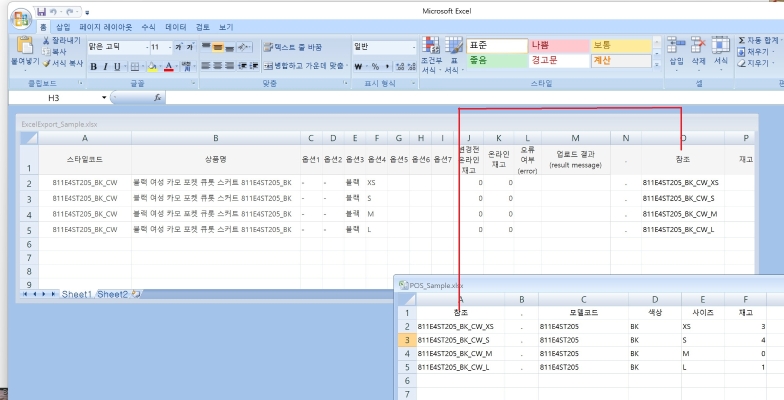Toggle Wrap Text (텍스트 줄 바꿈)
This screenshot has height=400, width=784.
(293, 47)
